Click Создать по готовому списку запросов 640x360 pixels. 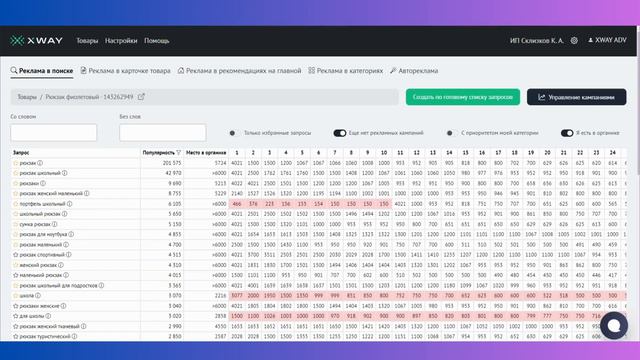[x=463, y=97]
